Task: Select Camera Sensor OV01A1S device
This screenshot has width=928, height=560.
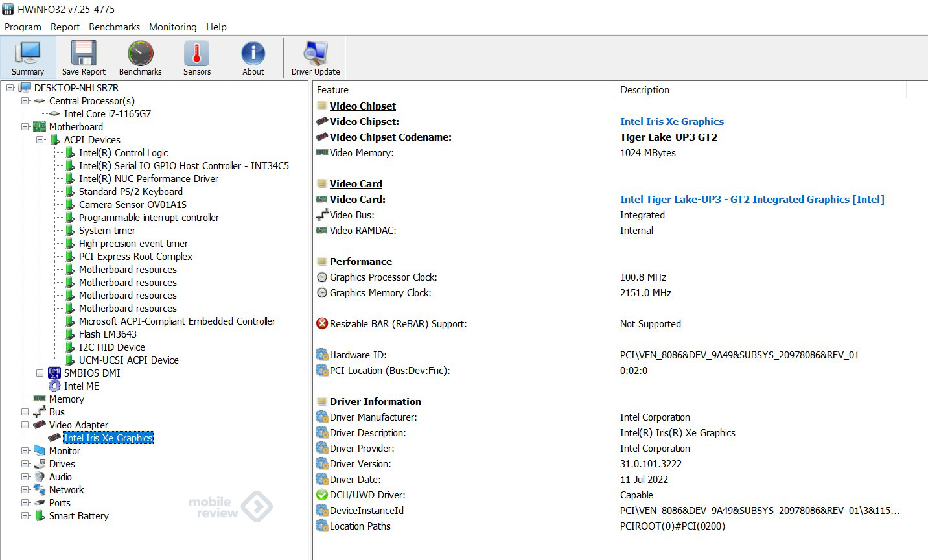Action: [x=132, y=204]
